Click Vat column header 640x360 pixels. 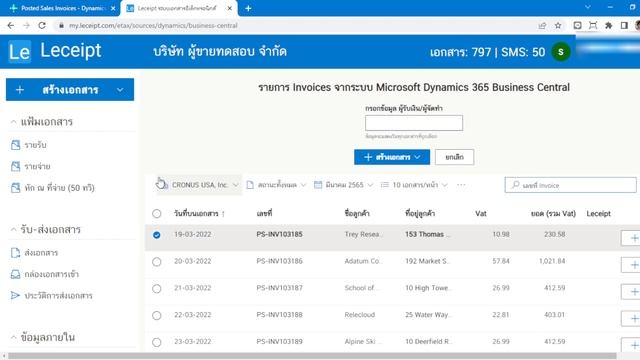(x=481, y=213)
